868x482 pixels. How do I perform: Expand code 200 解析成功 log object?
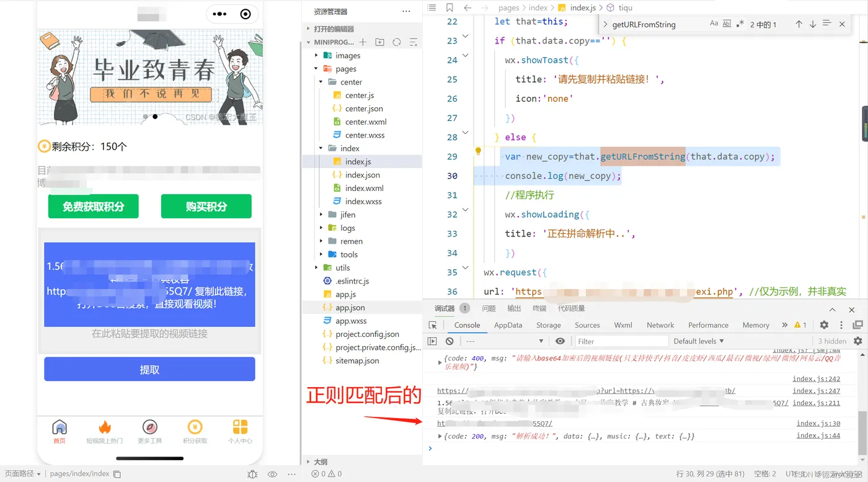pyautogui.click(x=440, y=436)
